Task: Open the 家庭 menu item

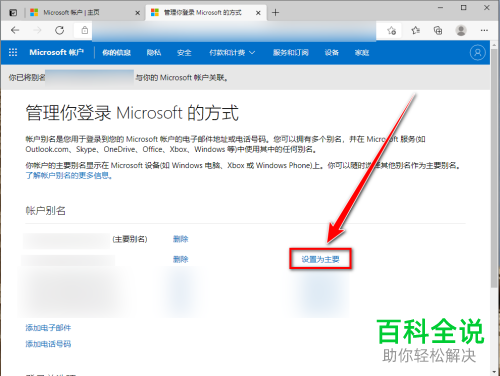Action: click(362, 53)
